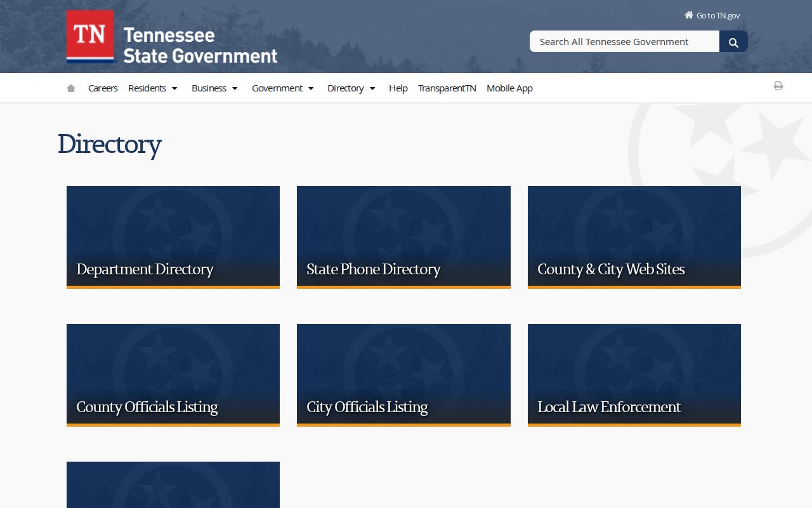Open the Careers menu item
The width and height of the screenshot is (812, 508).
[103, 88]
